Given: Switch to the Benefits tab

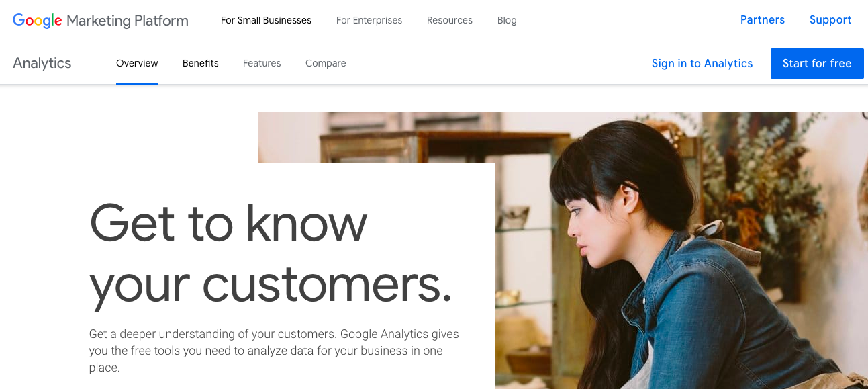Looking at the screenshot, I should [x=201, y=63].
